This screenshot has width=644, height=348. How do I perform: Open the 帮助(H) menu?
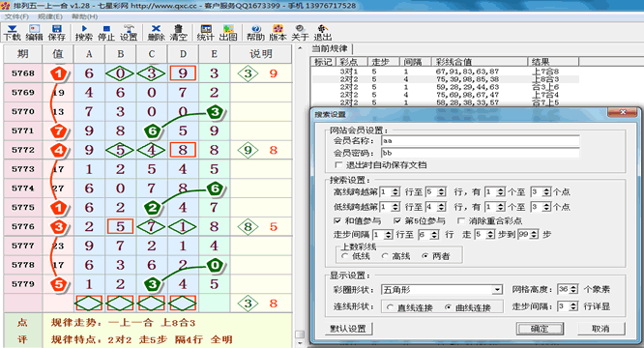84,16
